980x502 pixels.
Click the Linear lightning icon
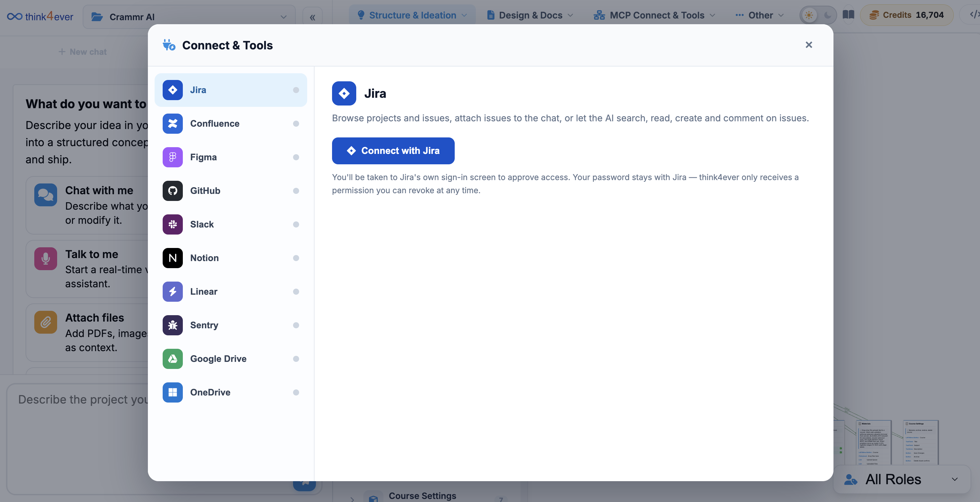point(172,291)
